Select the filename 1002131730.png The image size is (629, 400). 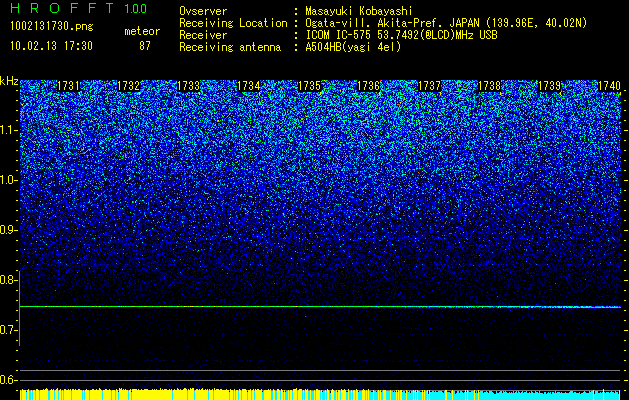[52, 26]
